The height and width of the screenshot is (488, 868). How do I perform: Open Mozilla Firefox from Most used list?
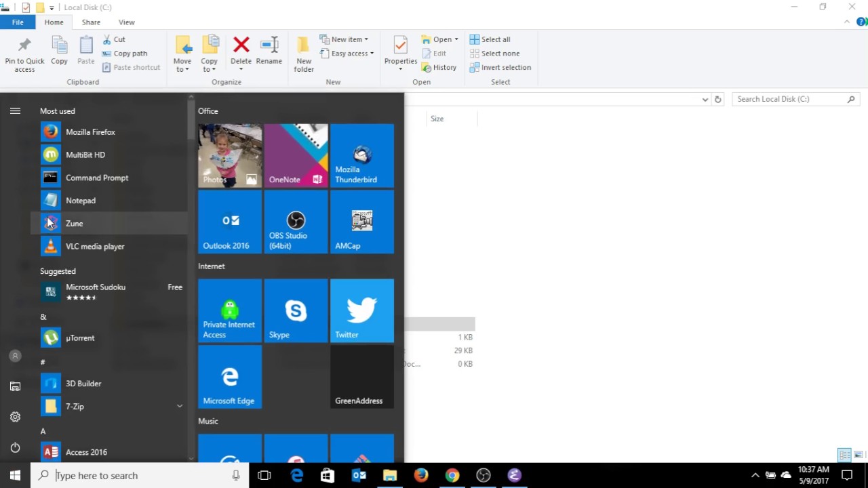[x=108, y=132]
